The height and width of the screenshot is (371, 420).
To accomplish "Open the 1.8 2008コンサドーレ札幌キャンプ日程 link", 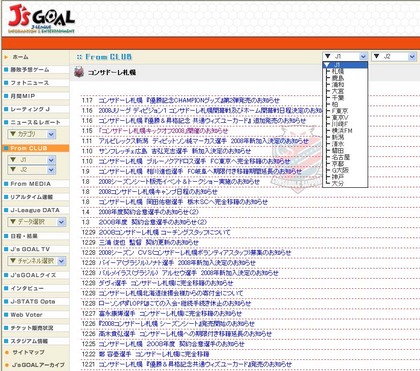I will (x=158, y=192).
